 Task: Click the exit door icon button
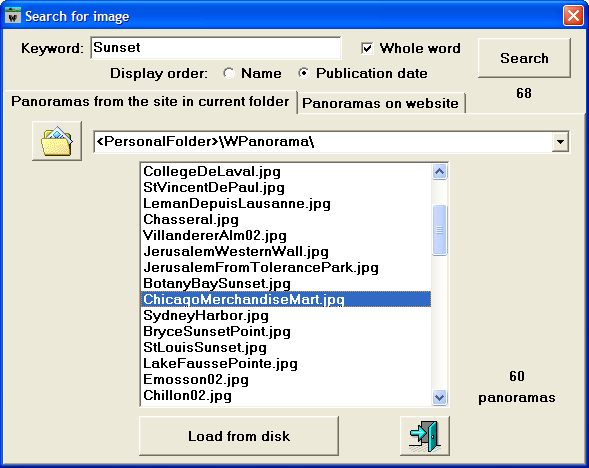tap(425, 436)
